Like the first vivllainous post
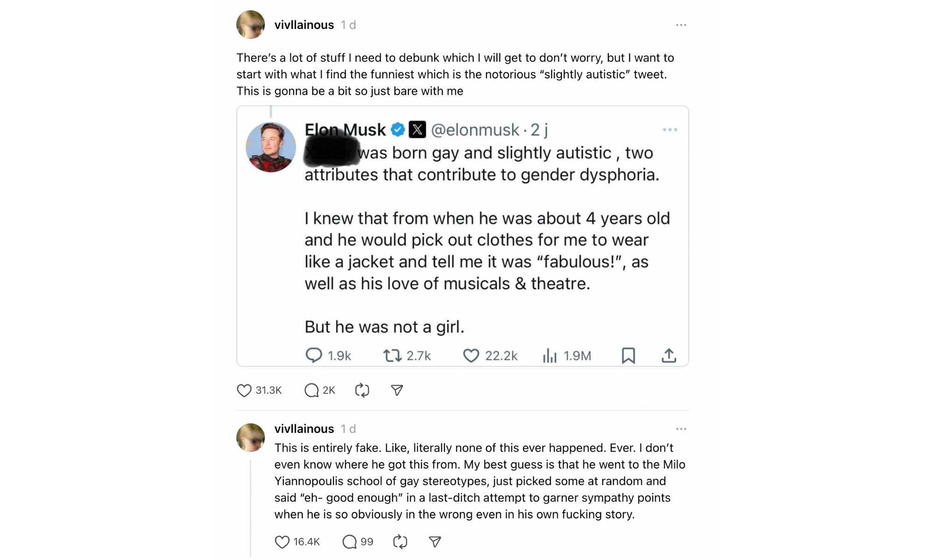Viewport: 932px width, 560px height. tap(244, 390)
